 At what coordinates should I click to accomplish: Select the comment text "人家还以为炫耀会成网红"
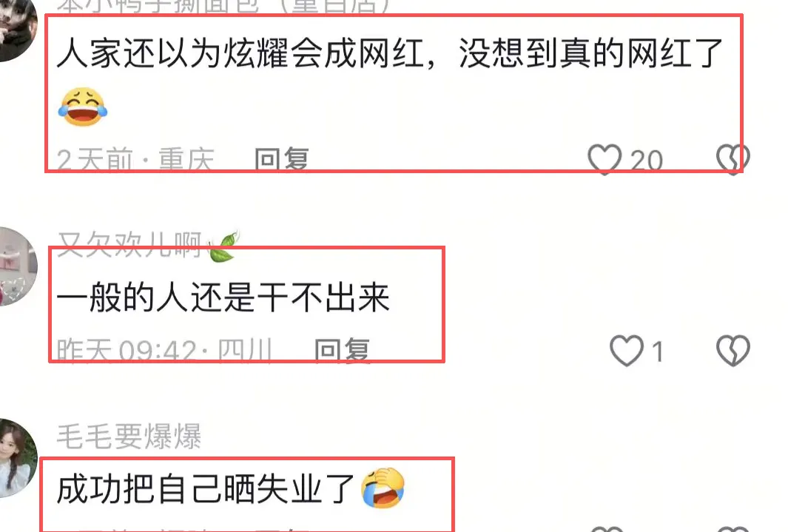(x=240, y=53)
